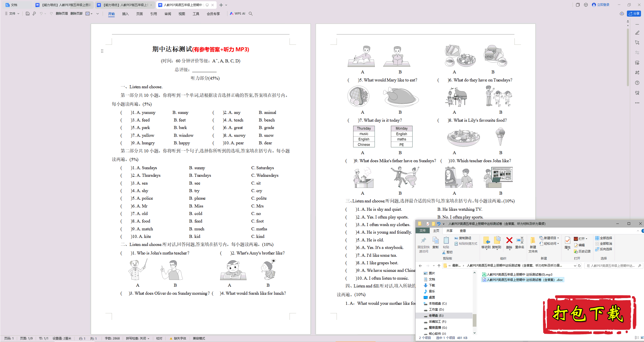Click 复制路径 in Explorer ribbon
The width and height of the screenshot is (644, 342).
463,238
